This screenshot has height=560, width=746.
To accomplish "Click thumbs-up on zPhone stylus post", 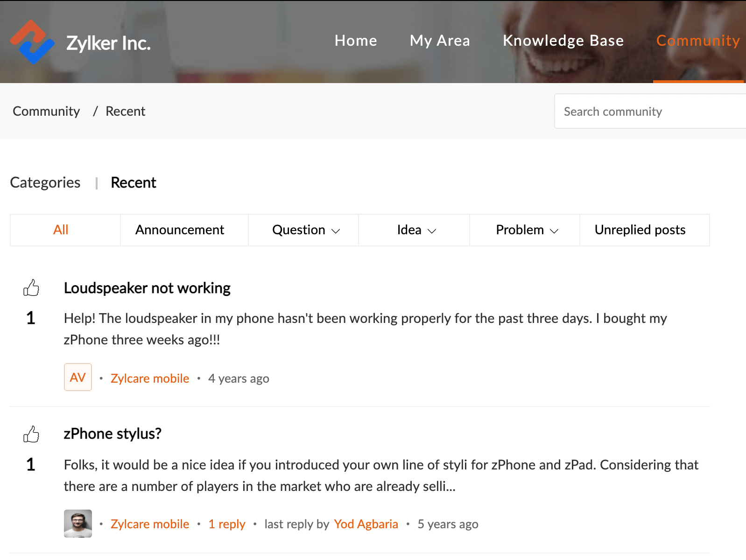I will [x=31, y=434].
